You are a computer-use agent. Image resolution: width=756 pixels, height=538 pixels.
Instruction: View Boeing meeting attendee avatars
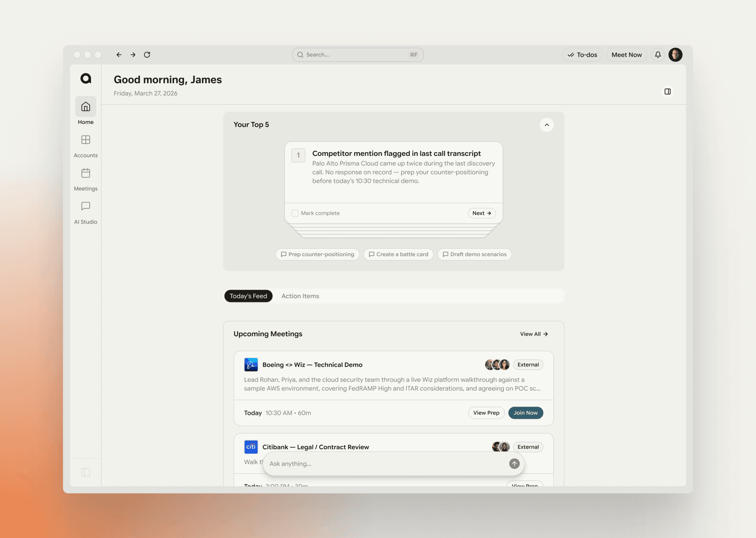pyautogui.click(x=497, y=365)
